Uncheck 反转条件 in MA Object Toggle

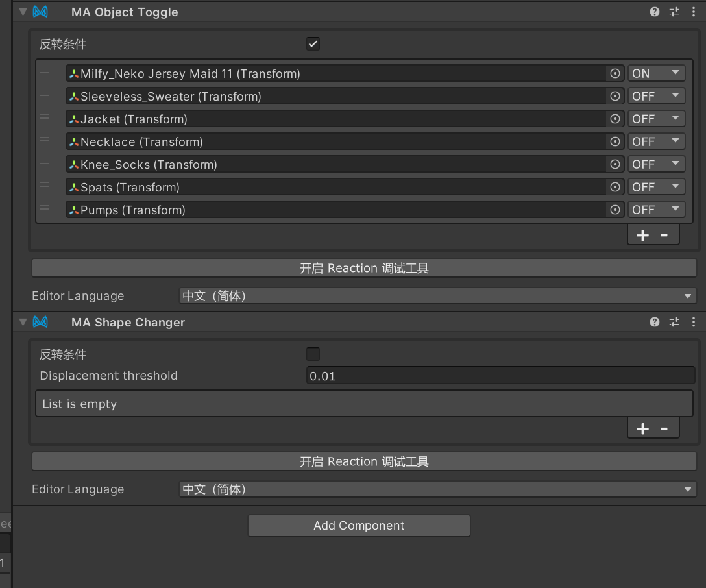click(x=313, y=44)
